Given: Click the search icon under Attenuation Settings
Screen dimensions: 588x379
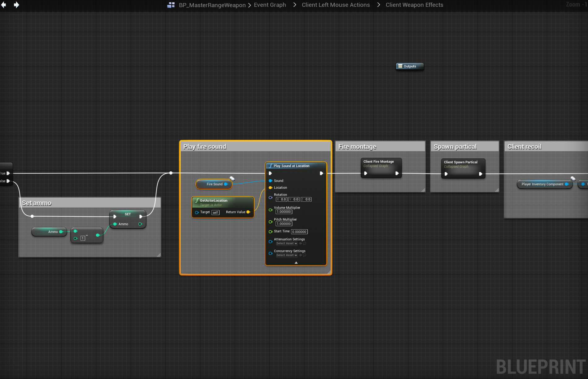Looking at the screenshot, I should pyautogui.click(x=305, y=243).
